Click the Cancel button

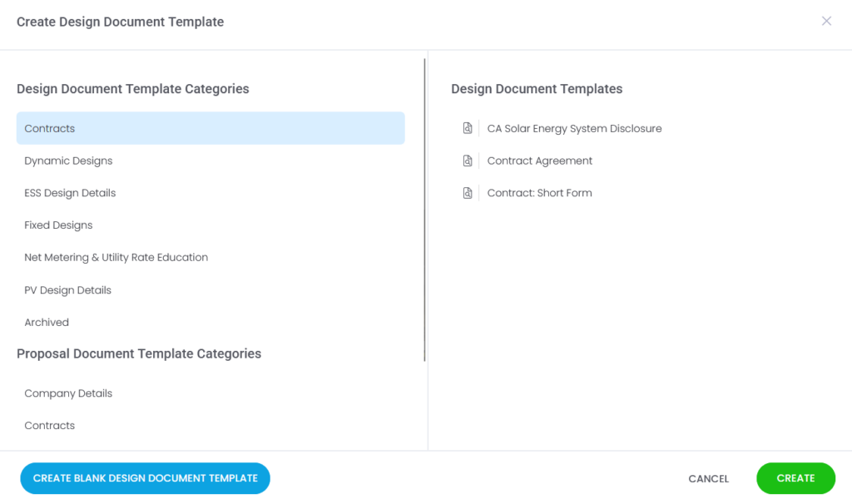pos(709,478)
